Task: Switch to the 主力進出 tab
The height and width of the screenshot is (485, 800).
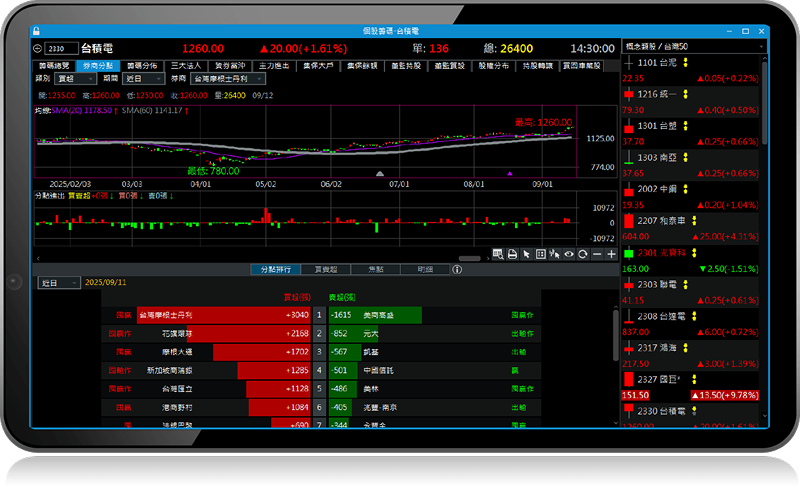Action: pyautogui.click(x=274, y=66)
